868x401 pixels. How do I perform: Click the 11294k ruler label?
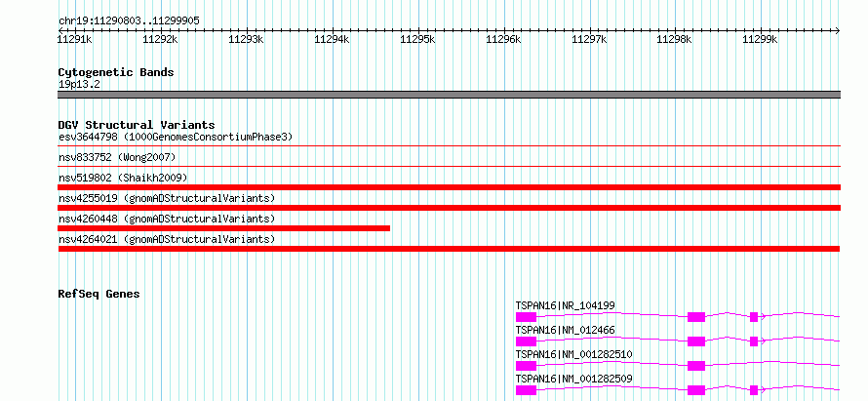point(332,39)
